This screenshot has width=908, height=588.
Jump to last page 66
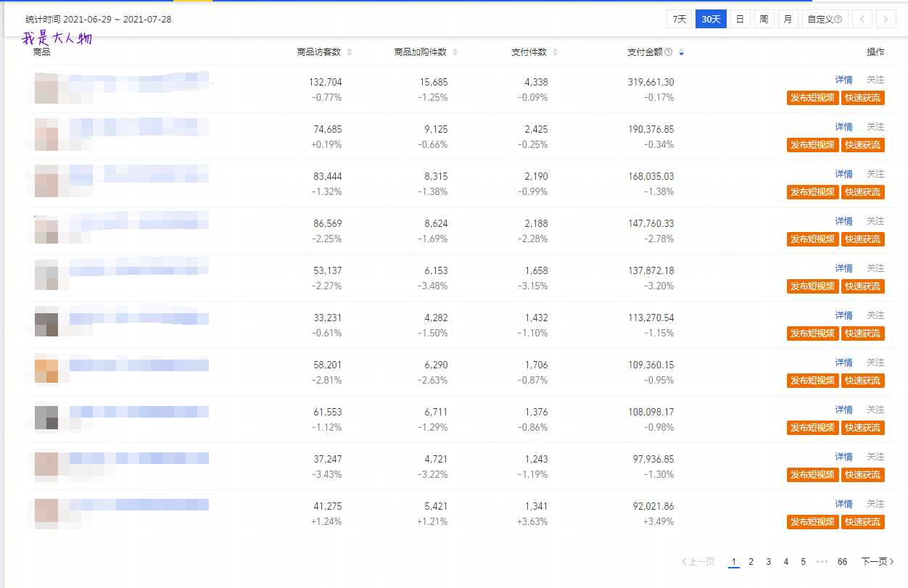tap(842, 562)
